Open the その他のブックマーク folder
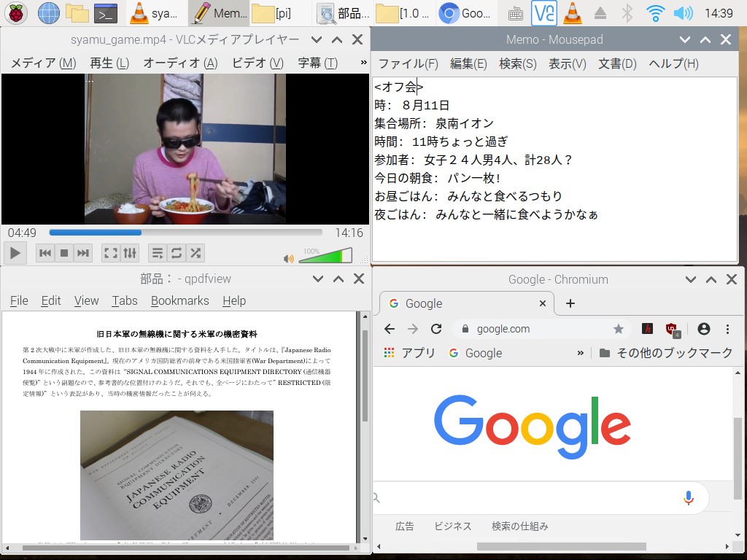The width and height of the screenshot is (747, 560). pyautogui.click(x=665, y=353)
